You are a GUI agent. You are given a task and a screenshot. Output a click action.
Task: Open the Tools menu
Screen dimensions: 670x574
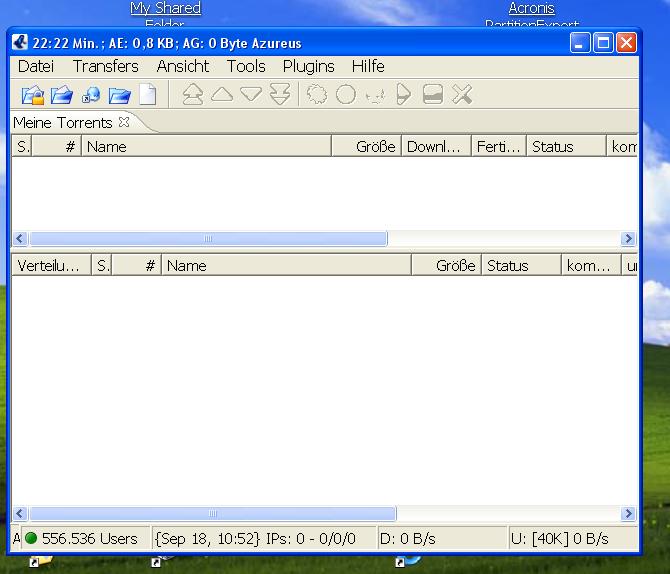tap(246, 66)
